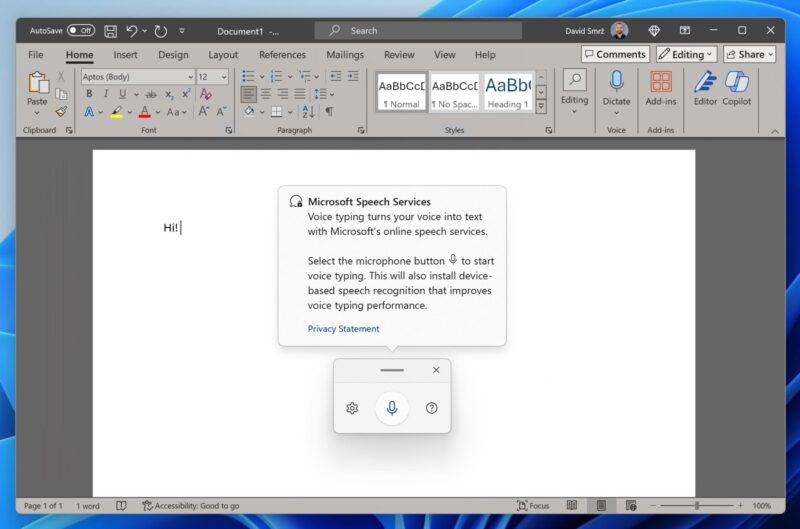Apply superscript formatting
Image resolution: width=800 pixels, height=529 pixels.
coord(186,94)
